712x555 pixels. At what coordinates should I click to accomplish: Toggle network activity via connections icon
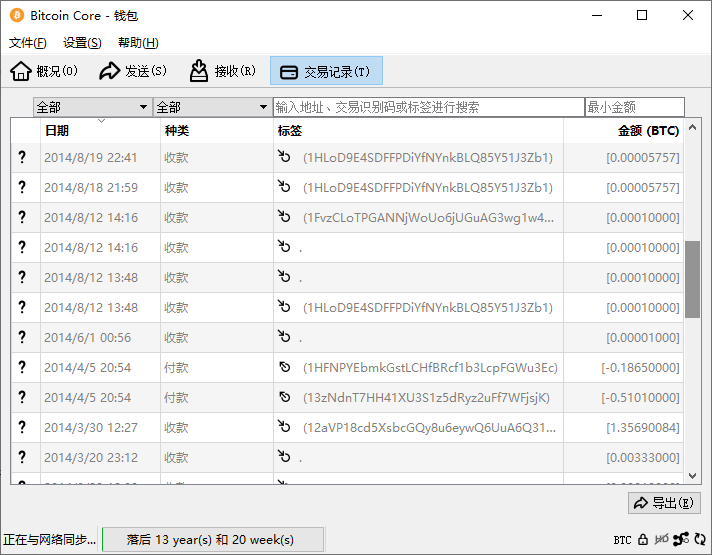point(681,540)
